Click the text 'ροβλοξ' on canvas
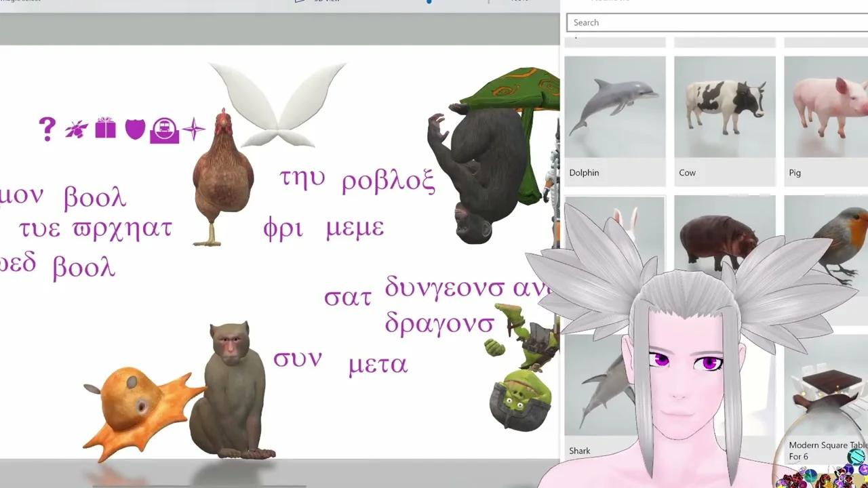Viewport: 868px width, 488px height. (388, 181)
